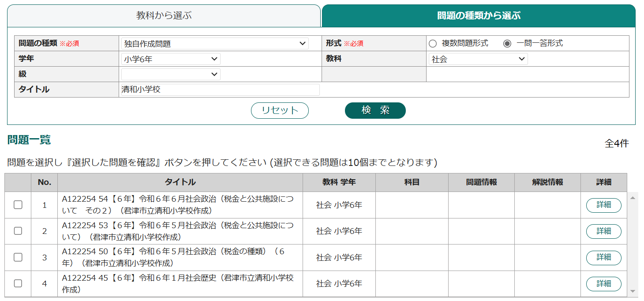Select the 複数問題形式 radio button
The width and height of the screenshot is (644, 301).
pyautogui.click(x=433, y=43)
